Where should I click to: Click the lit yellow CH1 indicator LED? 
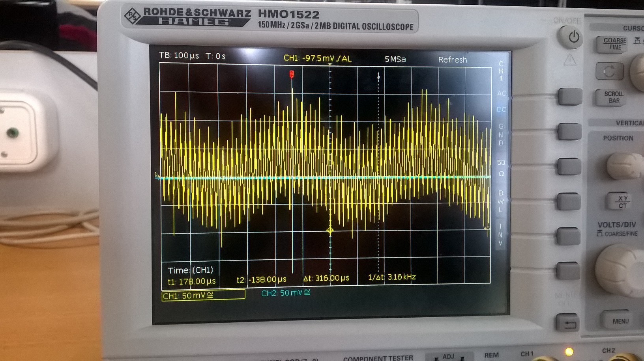pyautogui.click(x=569, y=352)
